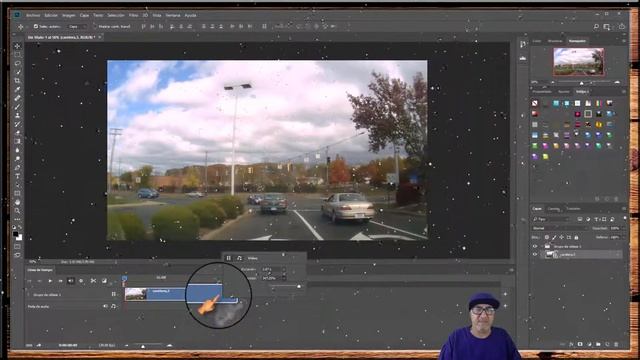Open the workspace switcher icon
640x360 pixels.
[x=607, y=27]
